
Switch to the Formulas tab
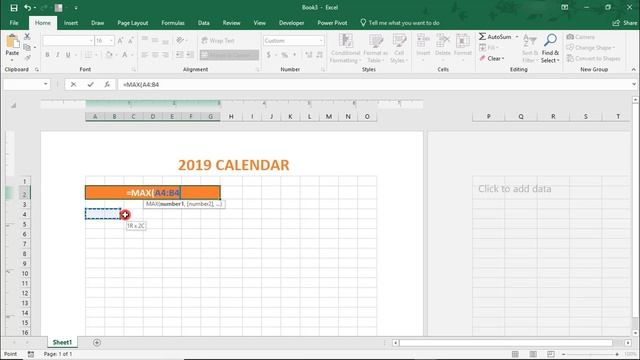173,23
